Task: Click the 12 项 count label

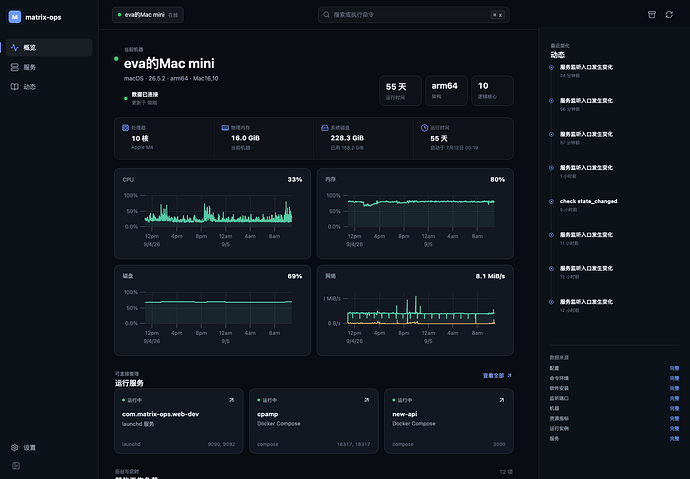Action: coord(506,472)
